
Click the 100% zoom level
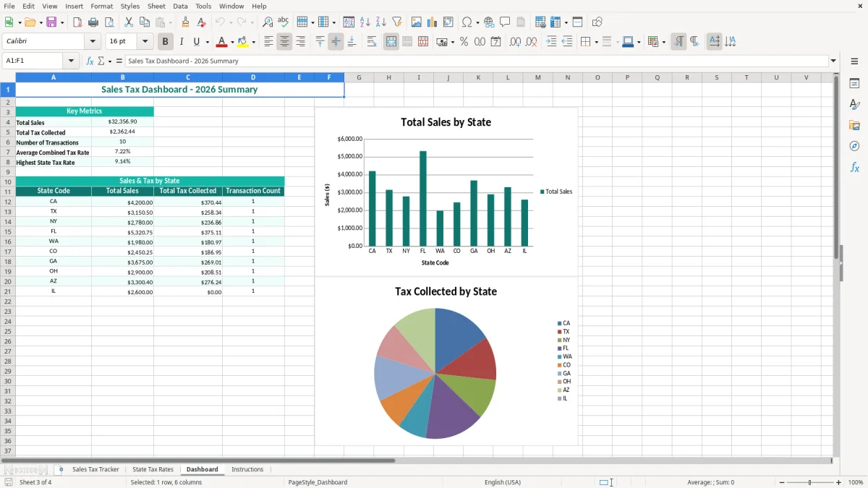(856, 482)
